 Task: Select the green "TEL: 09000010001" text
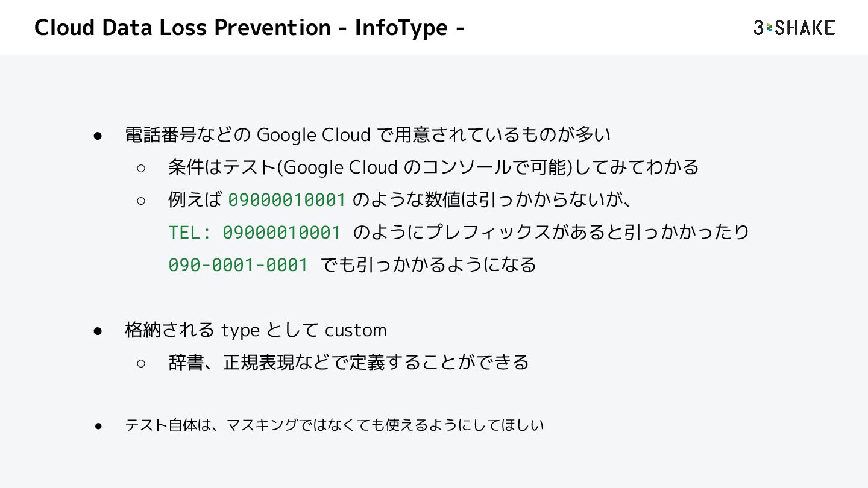pos(254,233)
